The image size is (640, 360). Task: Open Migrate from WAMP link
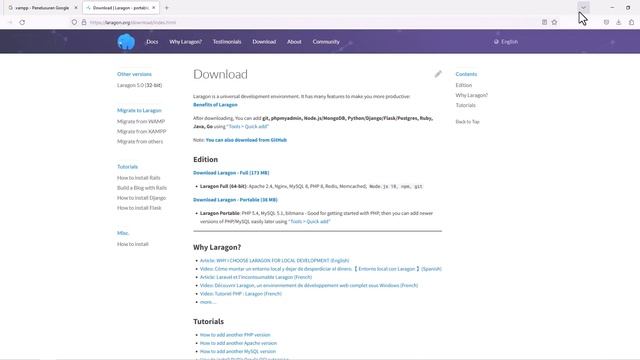(x=141, y=121)
